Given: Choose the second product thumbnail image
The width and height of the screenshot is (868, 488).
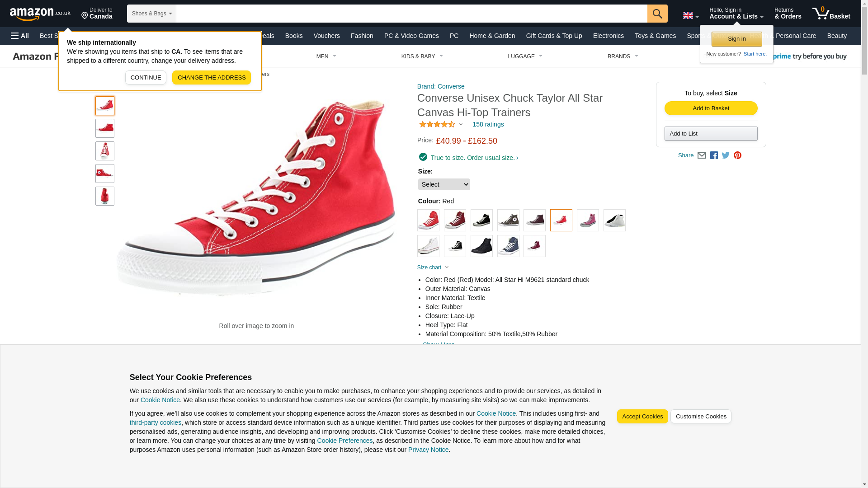Looking at the screenshot, I should pos(105,128).
